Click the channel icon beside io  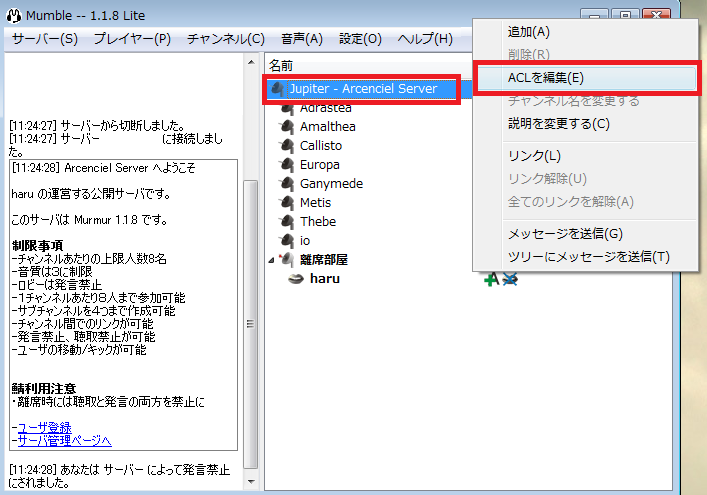coord(286,240)
